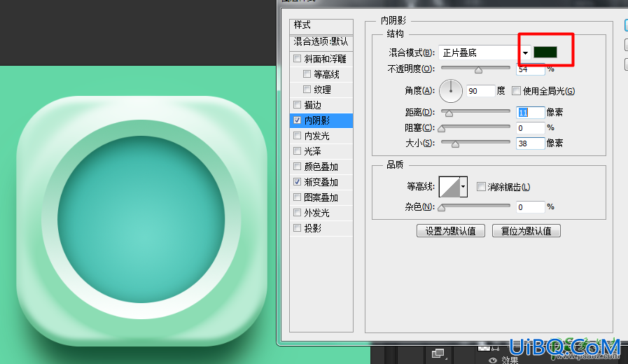Click the 大小 size slider handle
Viewport: 628px width, 364px height.
click(x=455, y=145)
